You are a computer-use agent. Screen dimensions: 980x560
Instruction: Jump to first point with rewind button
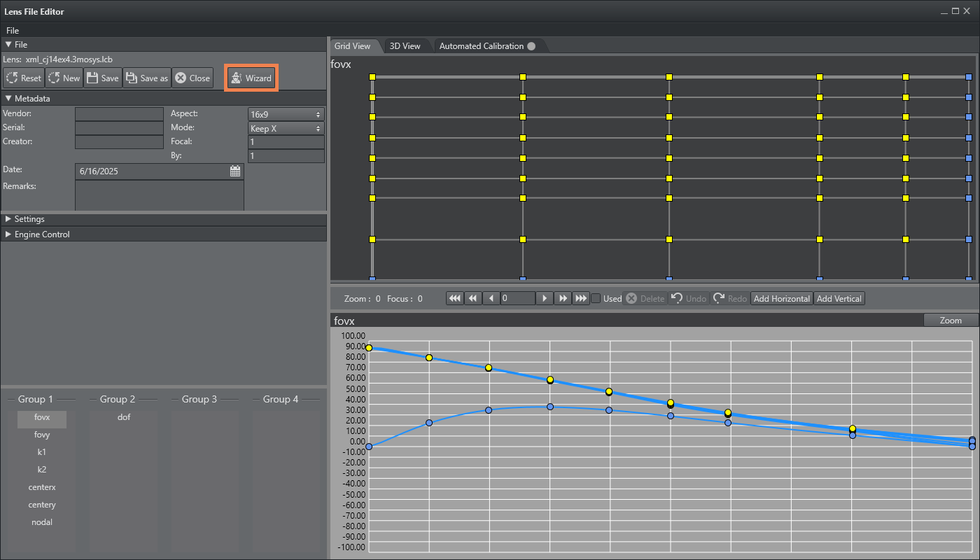pyautogui.click(x=455, y=299)
